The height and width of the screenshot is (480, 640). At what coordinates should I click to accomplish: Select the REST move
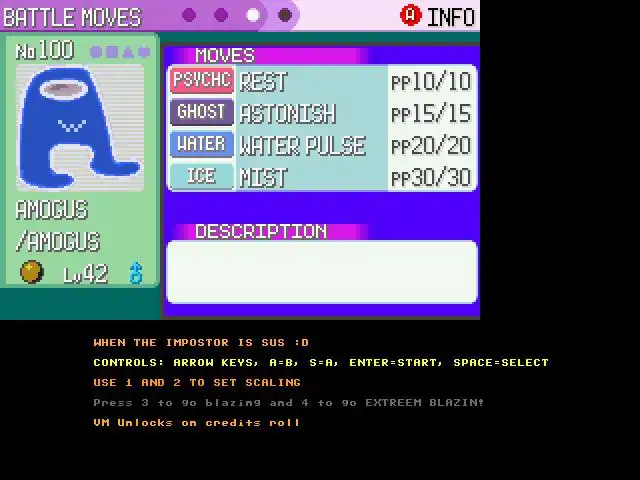click(x=264, y=82)
